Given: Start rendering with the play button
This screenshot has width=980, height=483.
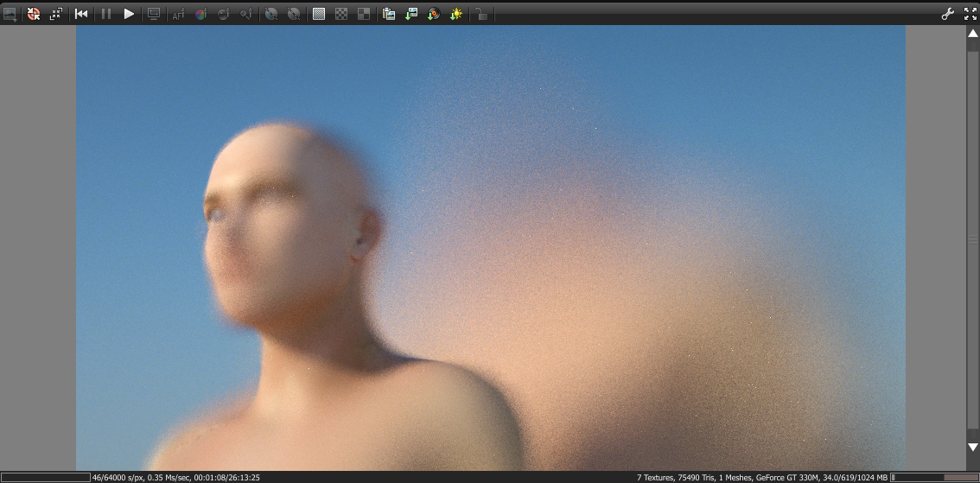Looking at the screenshot, I should (129, 14).
